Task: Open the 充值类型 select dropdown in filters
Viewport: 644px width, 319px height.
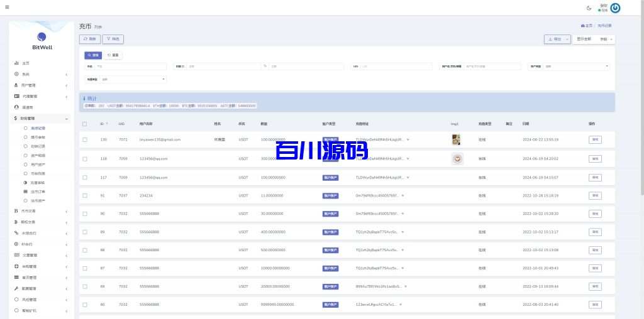Action: pos(133,80)
